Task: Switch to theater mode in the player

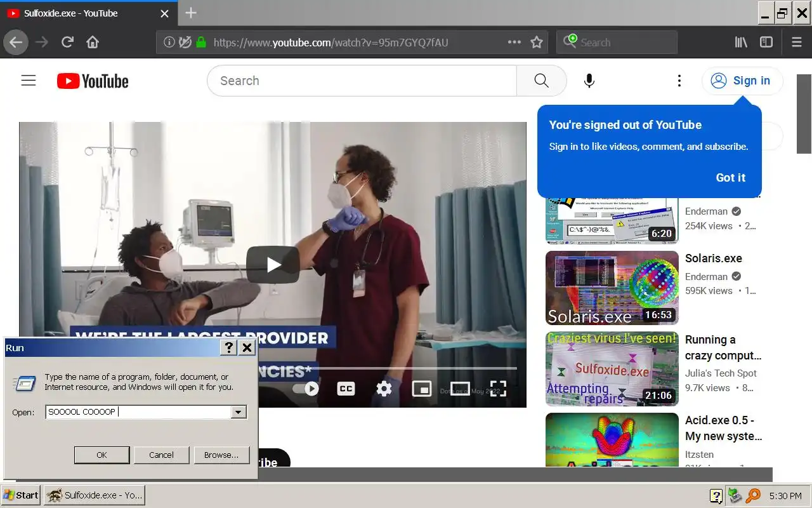Action: 460,389
